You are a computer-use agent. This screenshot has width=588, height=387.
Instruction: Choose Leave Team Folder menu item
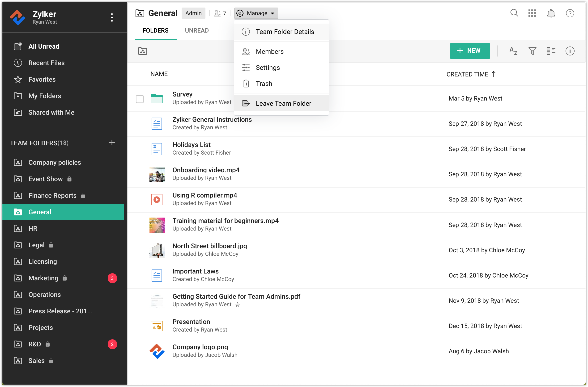click(283, 103)
